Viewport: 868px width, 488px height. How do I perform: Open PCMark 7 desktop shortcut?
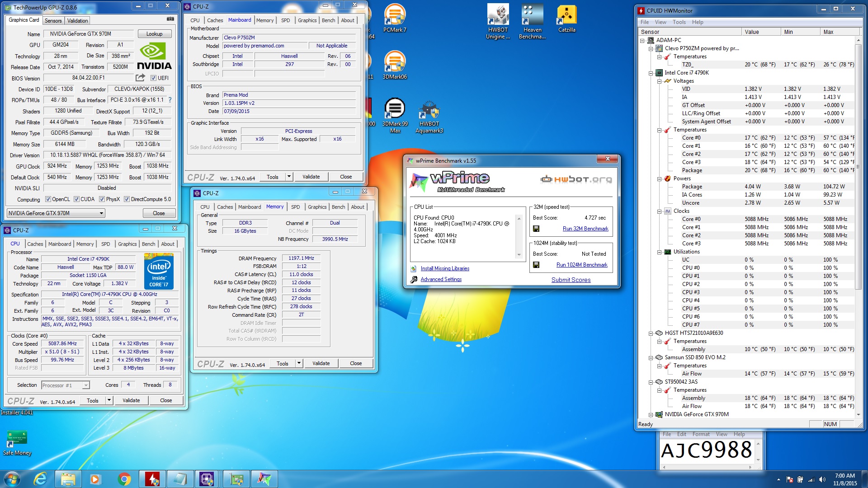395,18
